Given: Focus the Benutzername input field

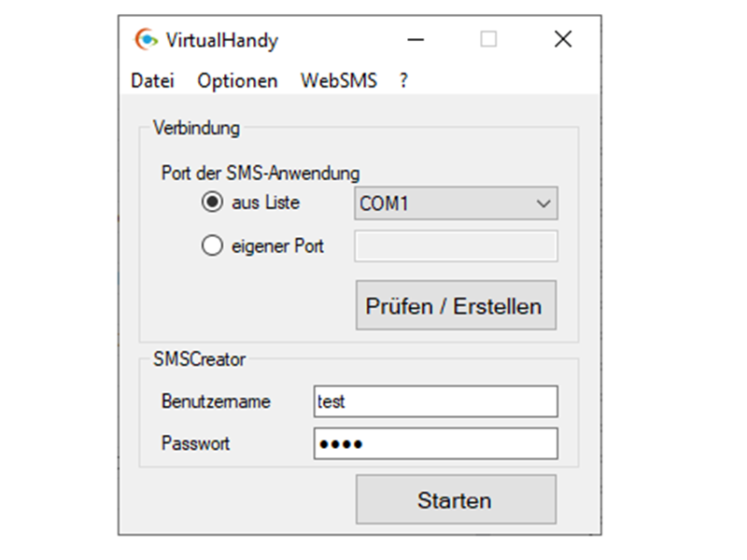Looking at the screenshot, I should click(435, 401).
